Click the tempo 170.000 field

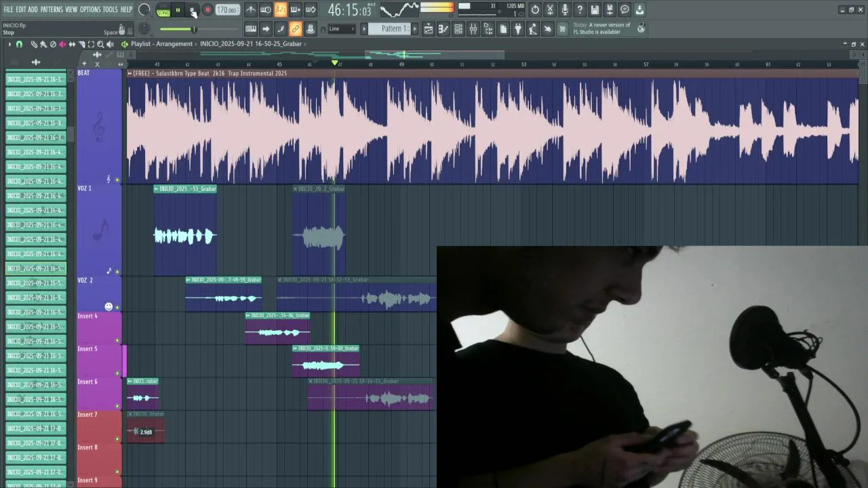(x=227, y=10)
